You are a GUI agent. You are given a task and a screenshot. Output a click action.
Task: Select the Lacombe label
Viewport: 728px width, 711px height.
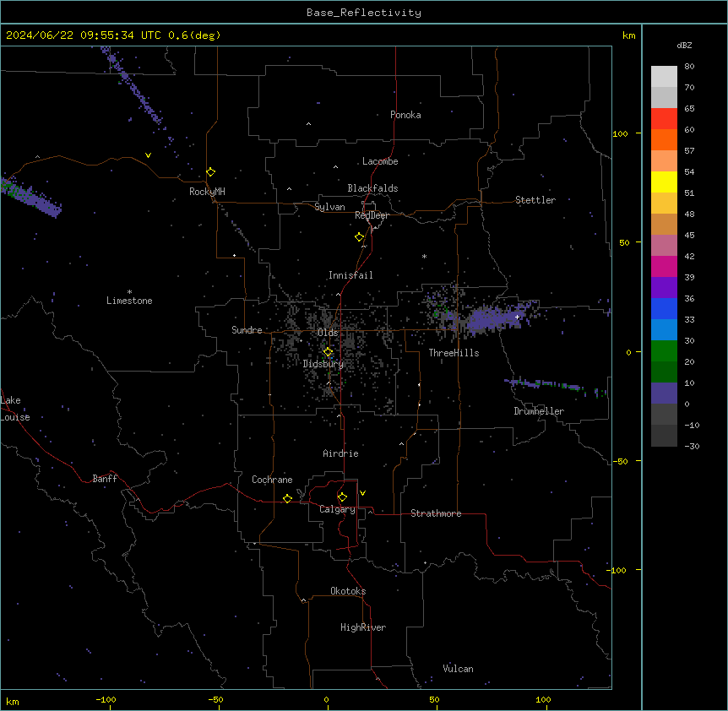[x=380, y=161]
